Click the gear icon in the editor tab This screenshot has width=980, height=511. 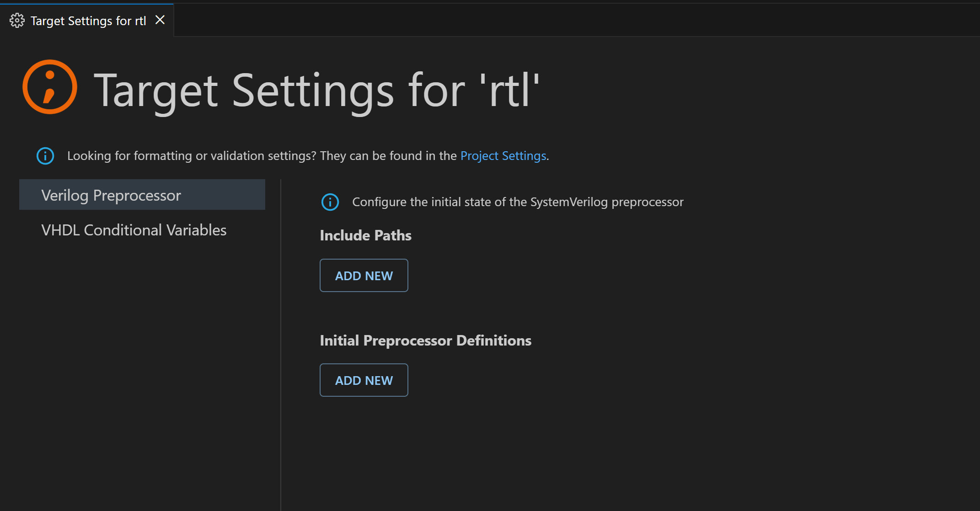(17, 21)
